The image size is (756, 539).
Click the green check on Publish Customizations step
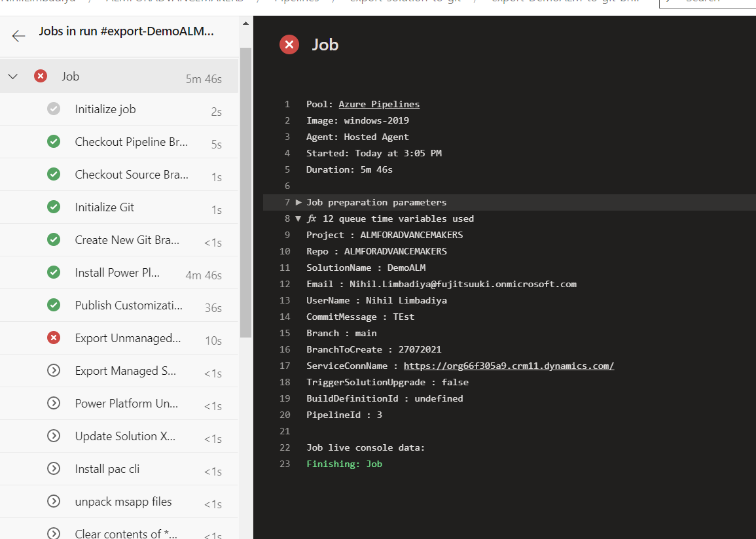click(54, 305)
